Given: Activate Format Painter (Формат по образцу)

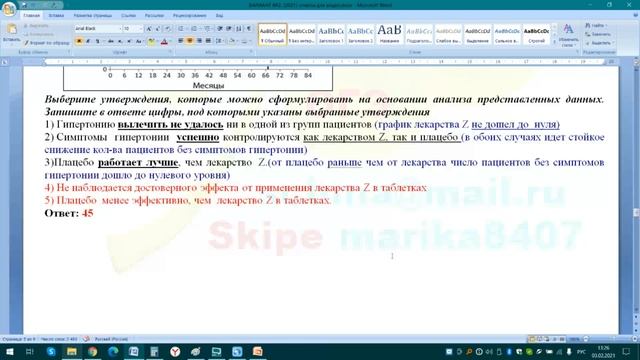Looking at the screenshot, I should [x=46, y=42].
